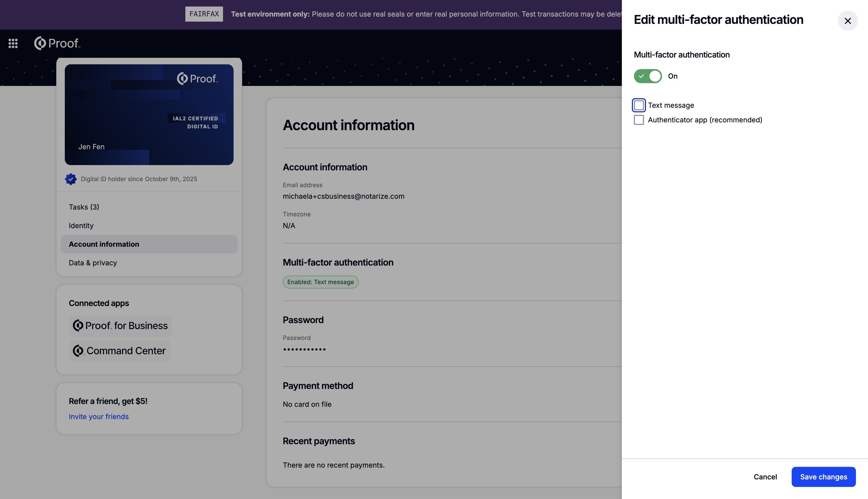Viewport: 868px width, 499px height.
Task: Click the Jen Fen Digital ID card
Action: tap(149, 115)
